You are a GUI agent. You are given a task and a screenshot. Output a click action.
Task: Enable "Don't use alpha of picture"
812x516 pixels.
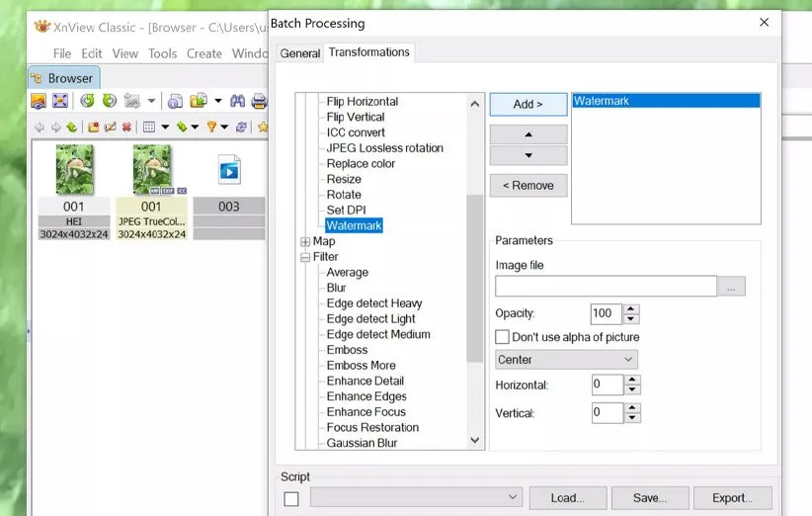[503, 337]
